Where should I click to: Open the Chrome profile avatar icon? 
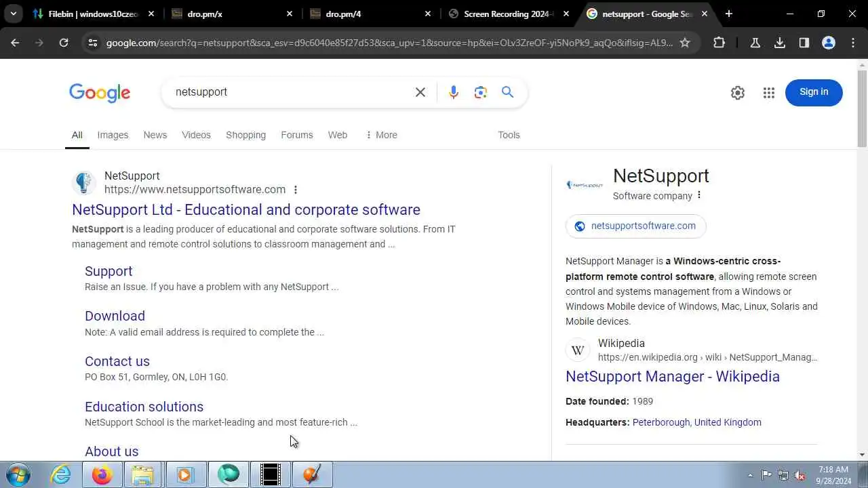coord(829,43)
